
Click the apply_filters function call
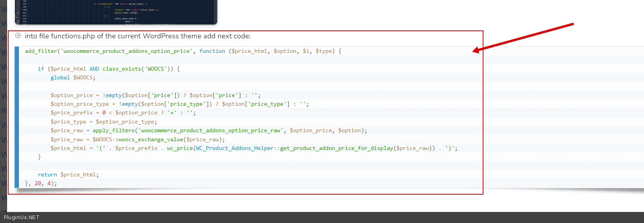(114, 131)
